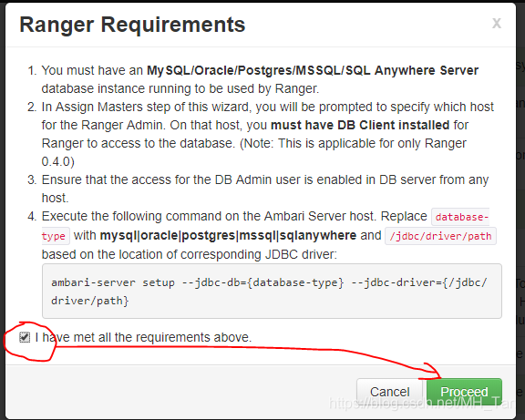Click 'I have met all the requirements above.' label
This screenshot has height=420, width=525.
pyautogui.click(x=143, y=337)
